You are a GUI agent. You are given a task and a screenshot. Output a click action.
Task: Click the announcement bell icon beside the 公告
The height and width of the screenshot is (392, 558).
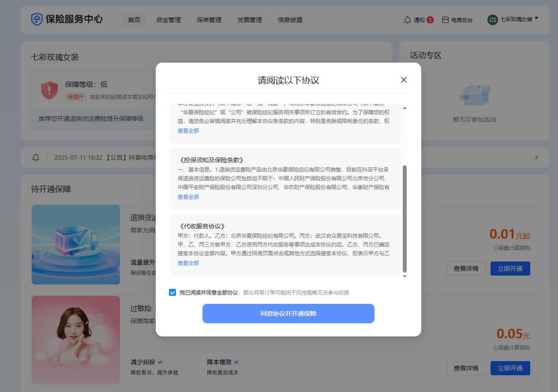coord(36,157)
